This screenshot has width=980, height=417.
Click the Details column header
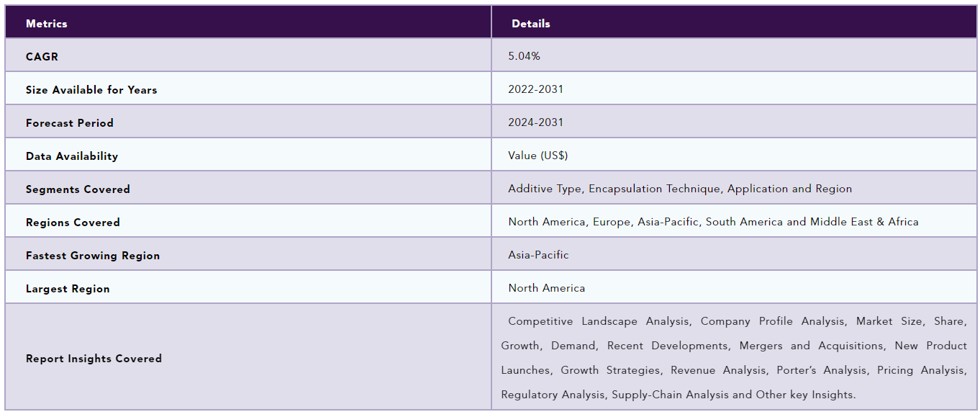pos(531,24)
